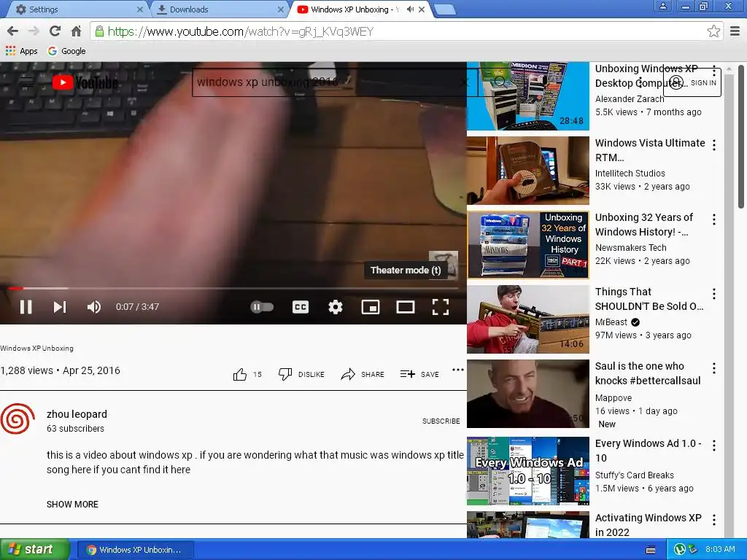Toggle the autoplay switch

point(262,307)
